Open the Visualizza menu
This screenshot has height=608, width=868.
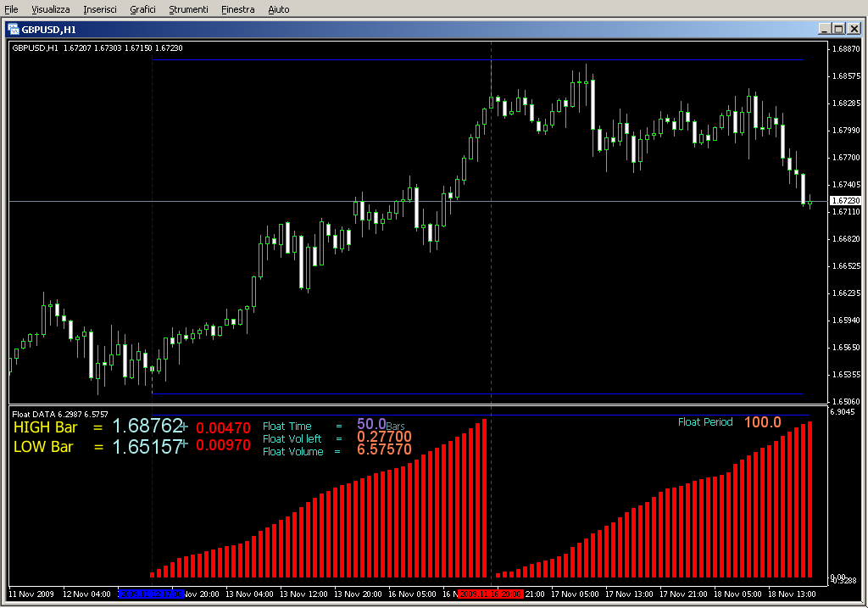51,9
